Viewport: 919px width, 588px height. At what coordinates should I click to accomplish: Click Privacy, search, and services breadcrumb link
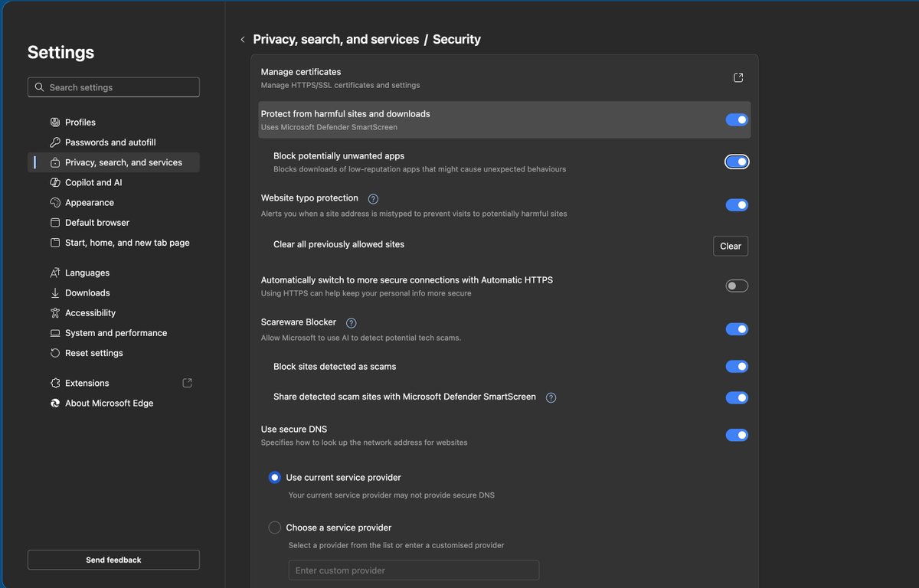point(336,40)
